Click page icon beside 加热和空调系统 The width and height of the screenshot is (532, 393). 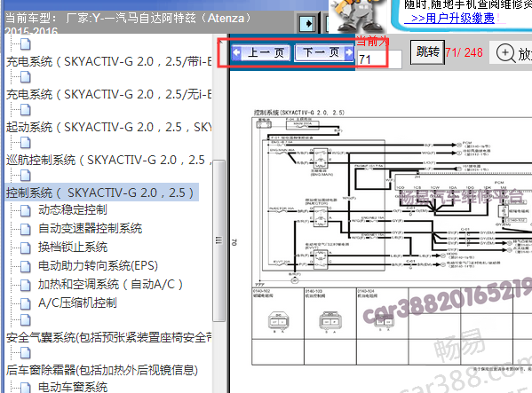click(26, 286)
